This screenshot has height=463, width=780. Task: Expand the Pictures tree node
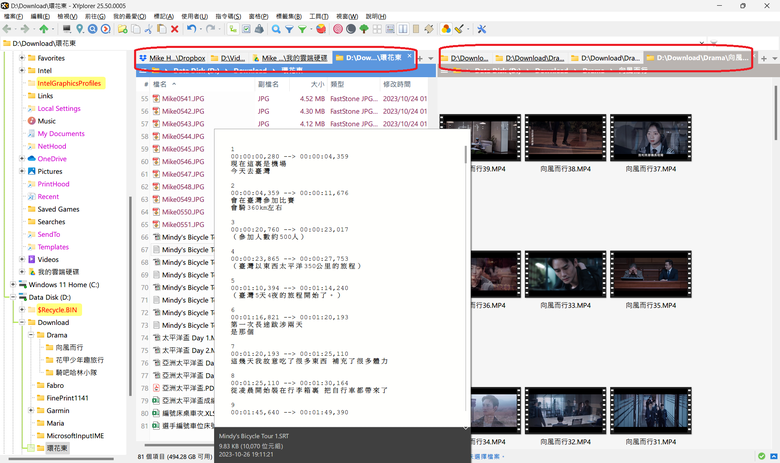pyautogui.click(x=21, y=171)
